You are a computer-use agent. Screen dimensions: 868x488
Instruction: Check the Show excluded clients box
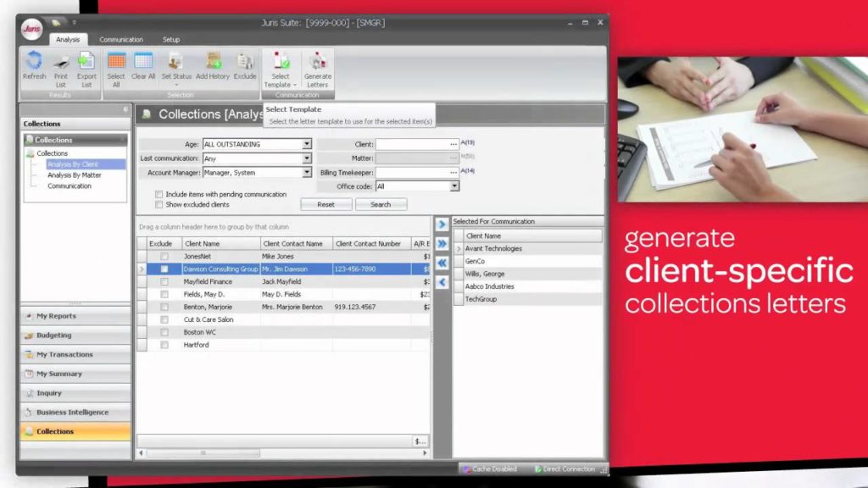159,204
